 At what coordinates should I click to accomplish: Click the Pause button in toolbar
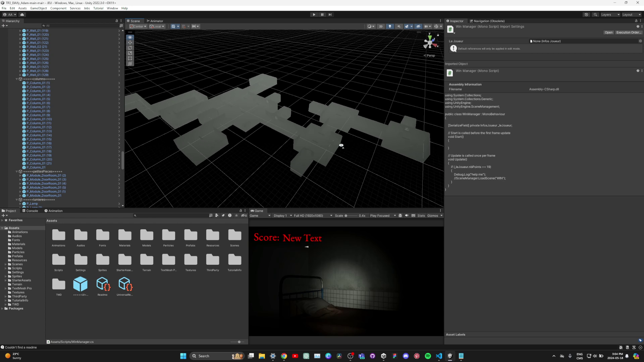coord(322,14)
